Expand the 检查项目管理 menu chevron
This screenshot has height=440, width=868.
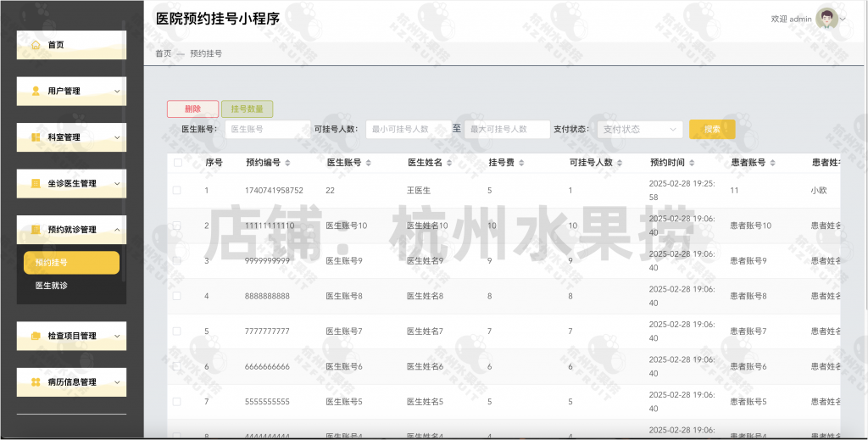pos(117,336)
